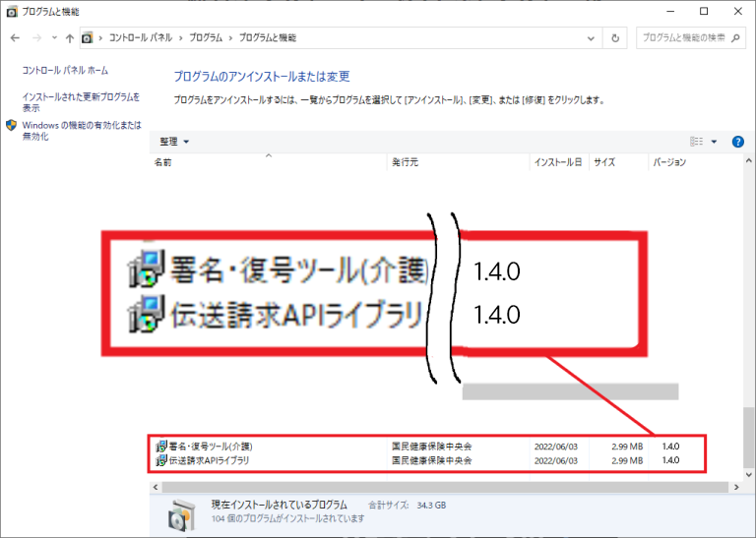Click installer icon of 署名・復号ツール(介護)
The image size is (756, 538).
161,447
